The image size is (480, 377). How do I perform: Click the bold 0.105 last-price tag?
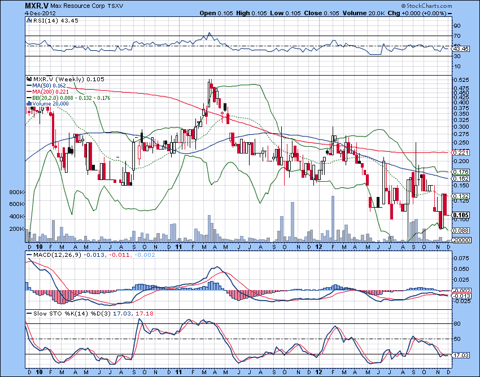click(x=461, y=215)
